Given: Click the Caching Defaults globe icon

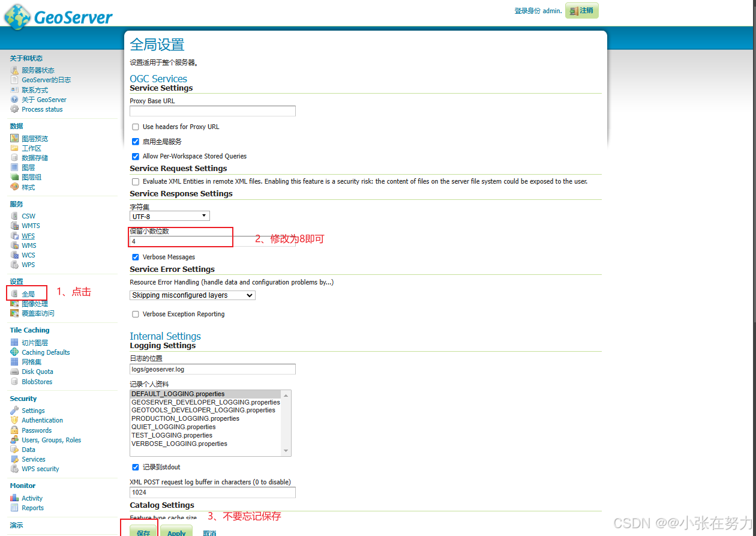Looking at the screenshot, I should pos(14,352).
